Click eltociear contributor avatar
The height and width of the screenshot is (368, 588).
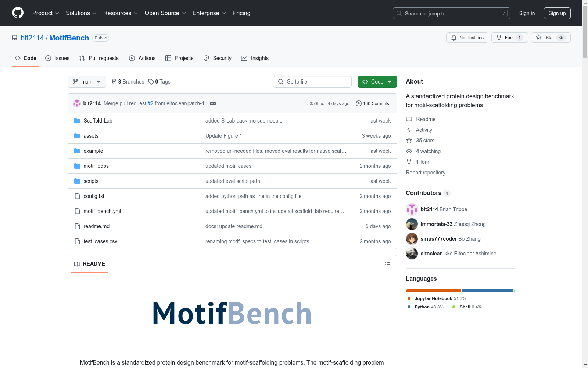[412, 254]
